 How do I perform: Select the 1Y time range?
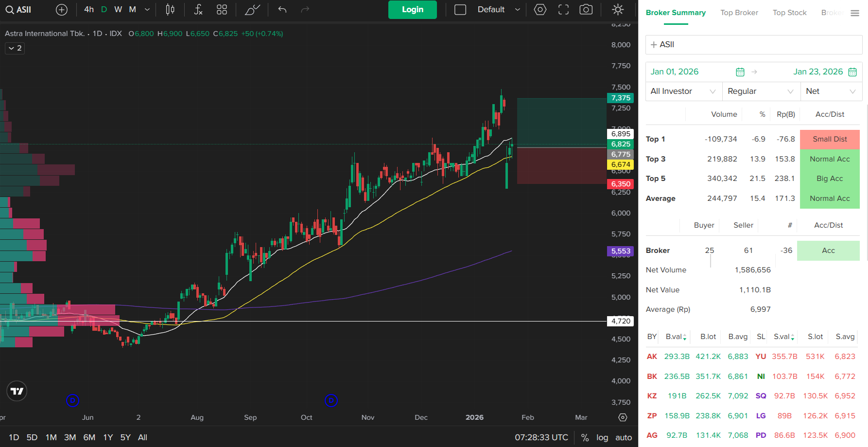click(108, 437)
